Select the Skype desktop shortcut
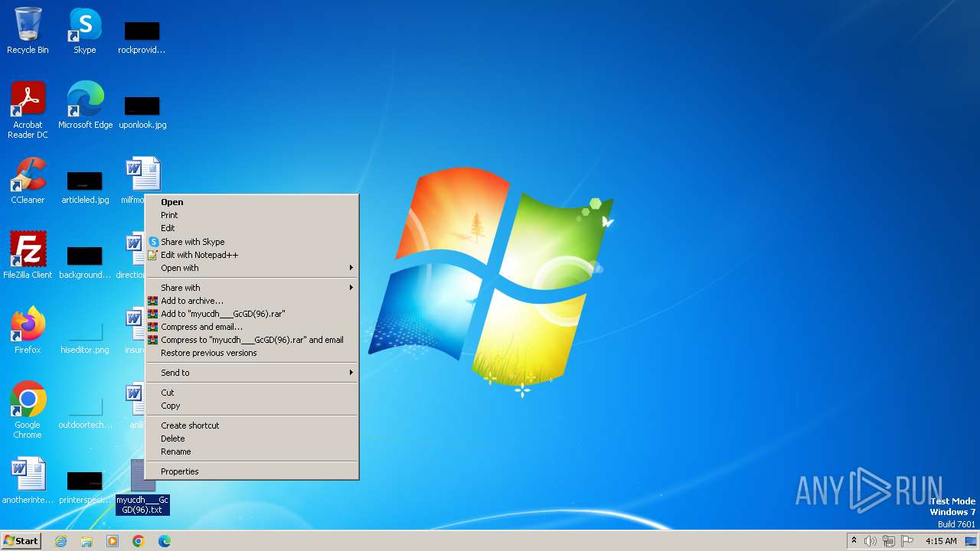The width and height of the screenshot is (980, 551). pos(85,31)
